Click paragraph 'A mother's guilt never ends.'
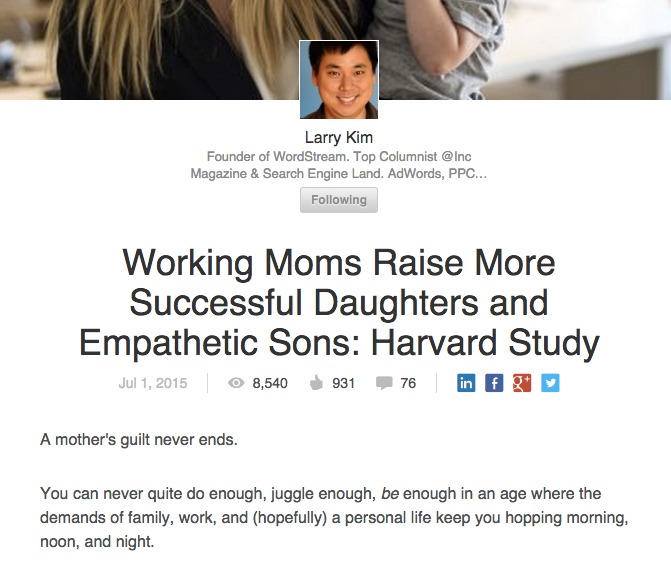671x566 pixels. point(139,440)
